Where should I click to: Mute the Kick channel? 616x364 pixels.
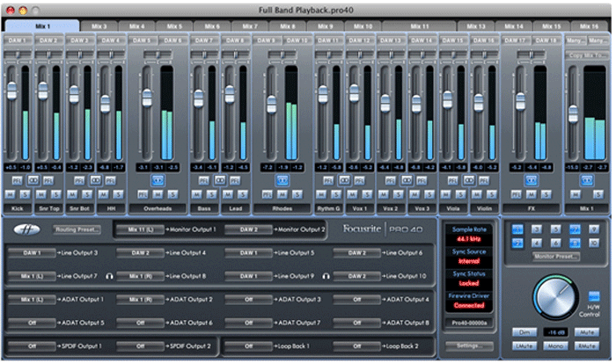(x=10, y=193)
